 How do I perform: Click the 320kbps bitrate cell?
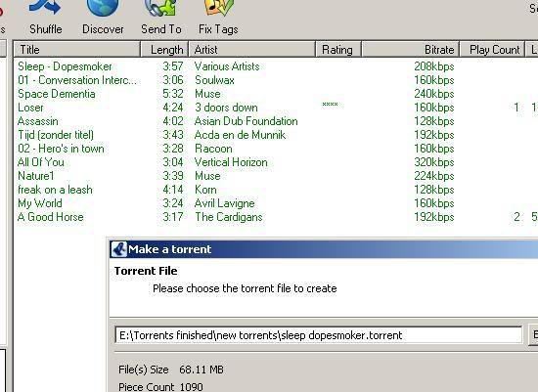click(434, 162)
